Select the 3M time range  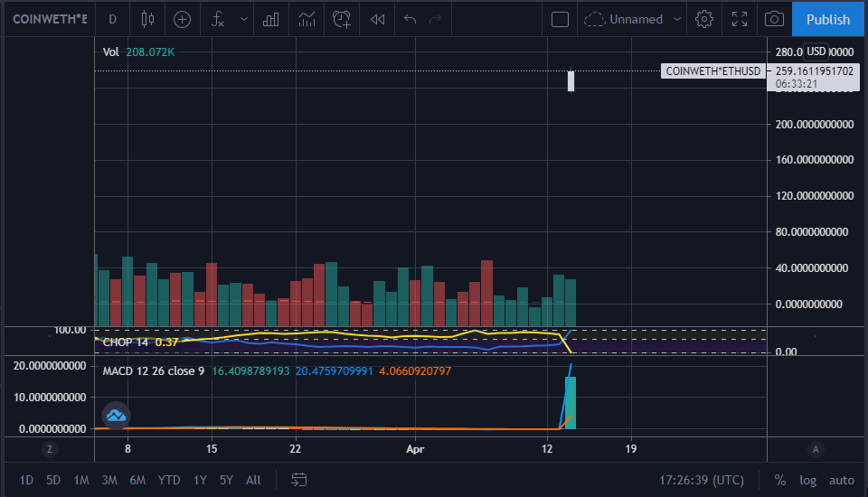click(x=109, y=480)
